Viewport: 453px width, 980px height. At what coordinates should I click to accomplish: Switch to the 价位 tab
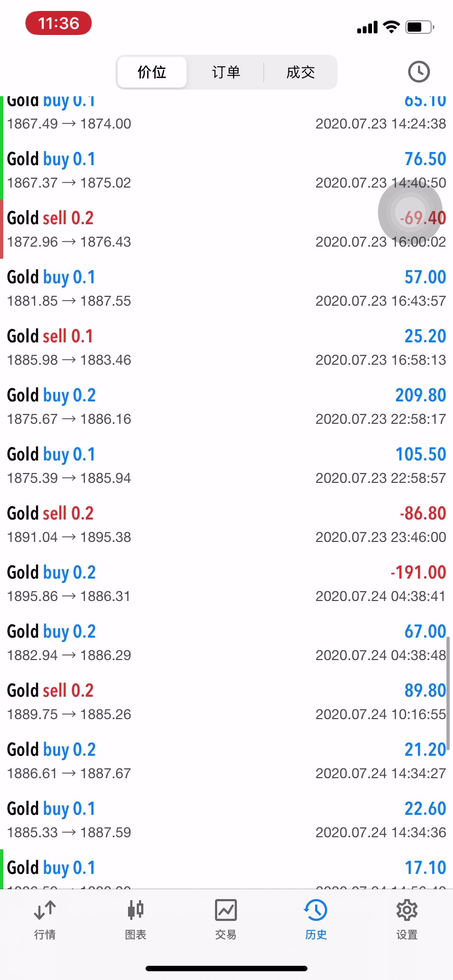[x=152, y=72]
